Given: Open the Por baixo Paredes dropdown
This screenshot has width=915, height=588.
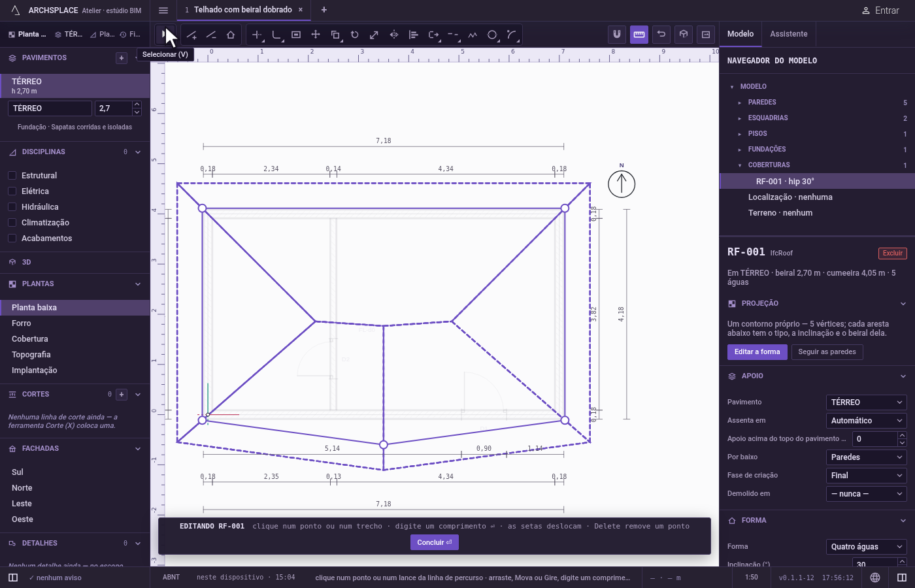Looking at the screenshot, I should 867,457.
